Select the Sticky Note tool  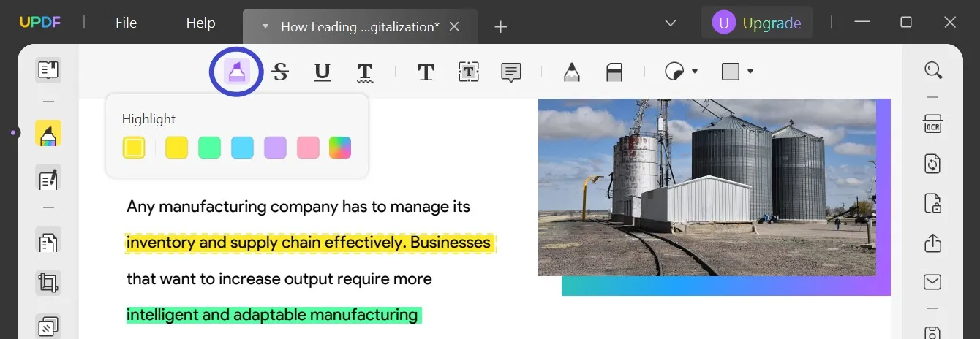pos(511,72)
